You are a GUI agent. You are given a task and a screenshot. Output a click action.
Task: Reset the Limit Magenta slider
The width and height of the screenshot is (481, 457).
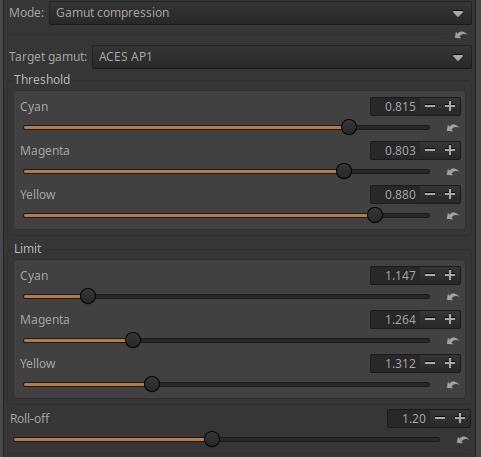click(x=452, y=341)
